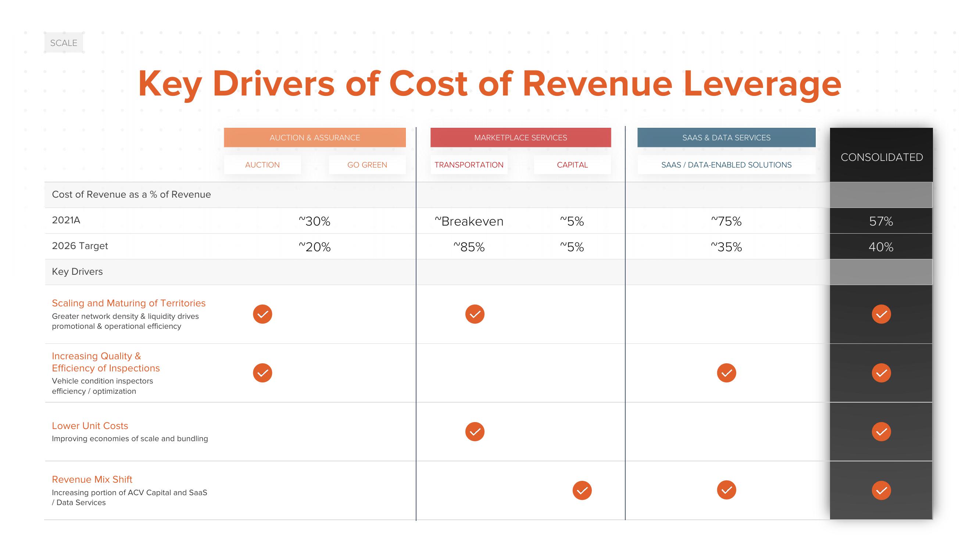Click the 40% consolidated 2026 Target value
The image size is (980, 551).
pyautogui.click(x=881, y=247)
